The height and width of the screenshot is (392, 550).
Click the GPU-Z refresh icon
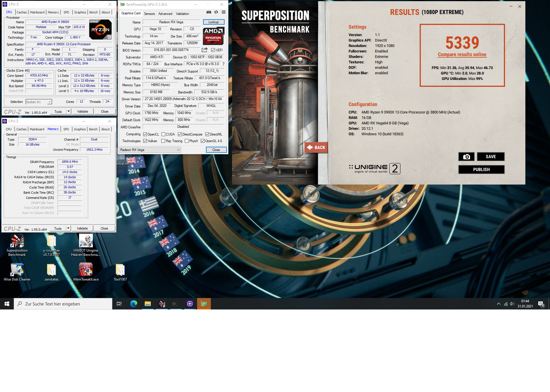(x=216, y=12)
